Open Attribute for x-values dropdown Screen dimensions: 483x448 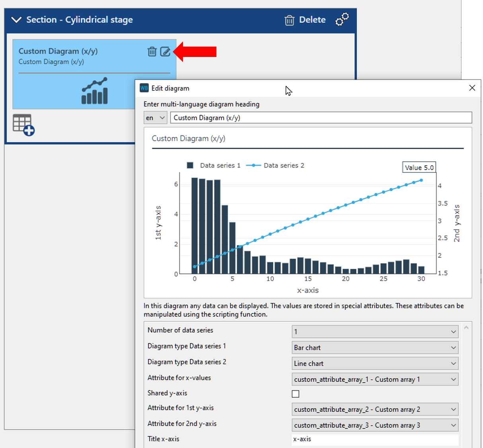375,380
